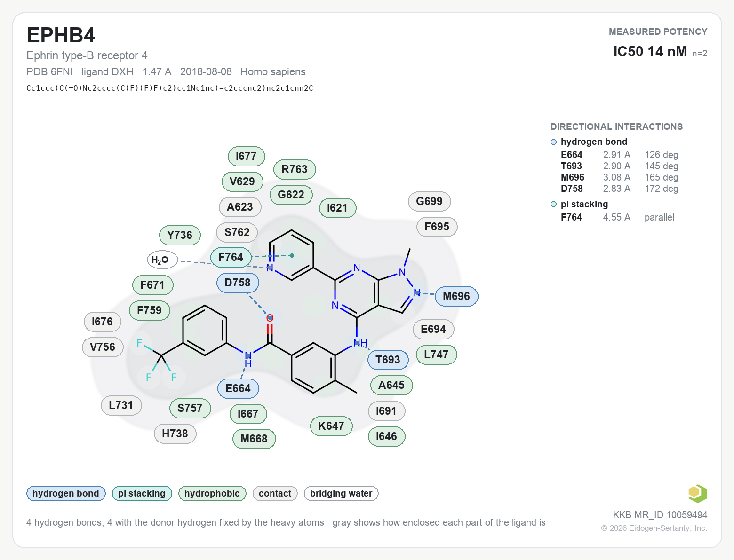Click residue label E664 in diagram
The height and width of the screenshot is (560, 734).
pyautogui.click(x=238, y=388)
